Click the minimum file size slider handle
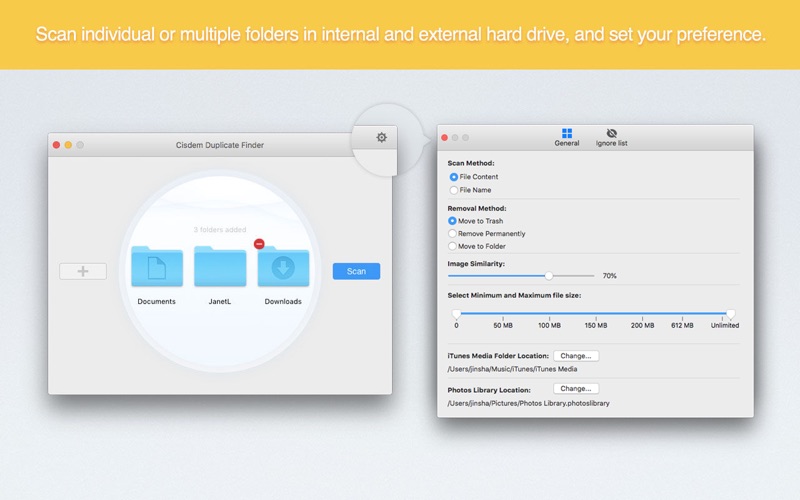This screenshot has height=500, width=800. (x=457, y=314)
